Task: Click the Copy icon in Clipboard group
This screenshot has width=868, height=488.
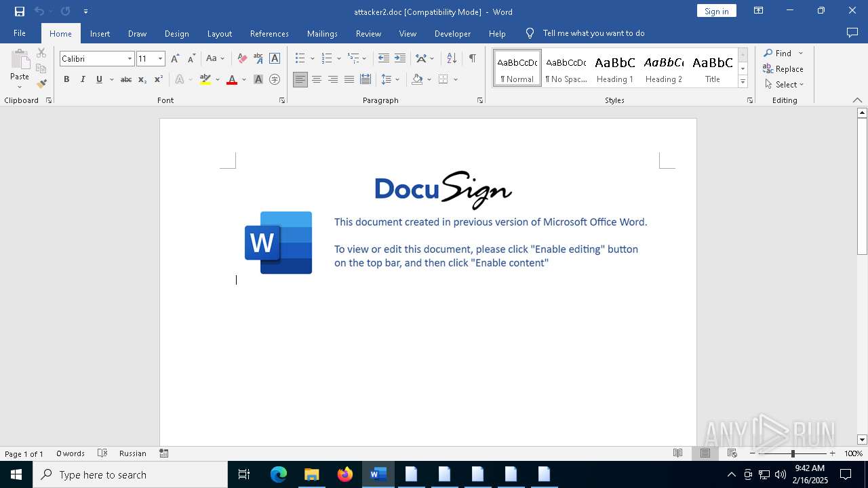Action: 41,68
